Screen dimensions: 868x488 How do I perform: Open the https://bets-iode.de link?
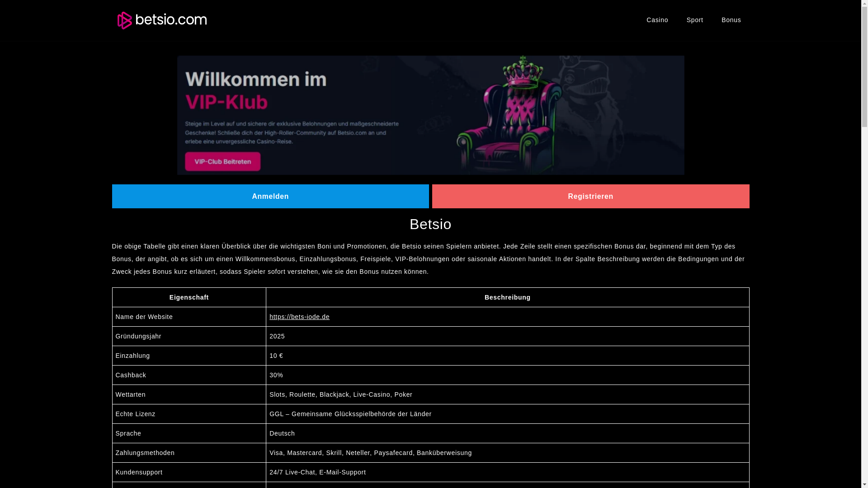pos(299,317)
